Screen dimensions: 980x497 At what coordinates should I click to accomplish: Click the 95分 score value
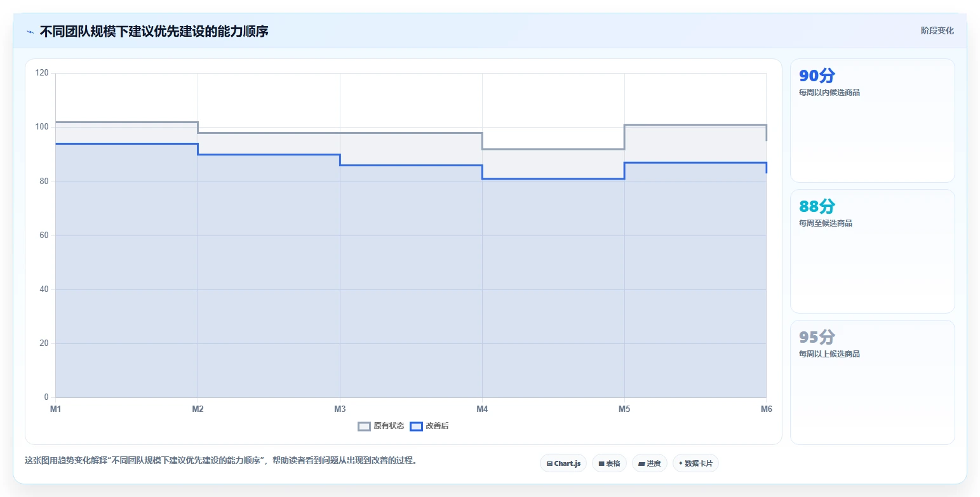coord(817,337)
